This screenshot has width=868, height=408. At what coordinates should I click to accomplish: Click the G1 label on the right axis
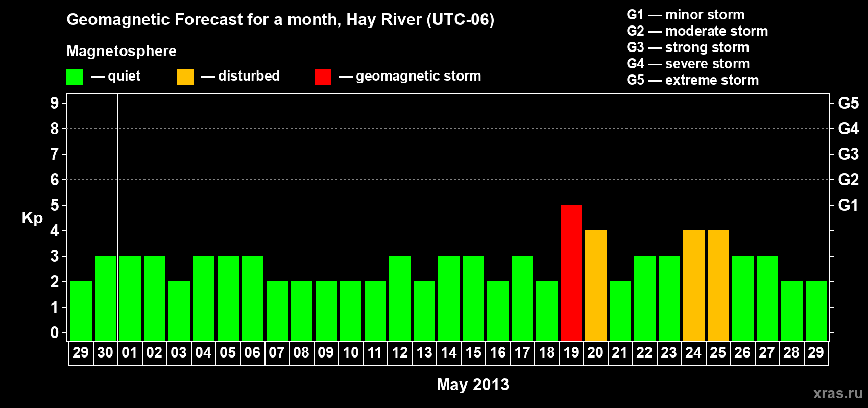tap(849, 205)
